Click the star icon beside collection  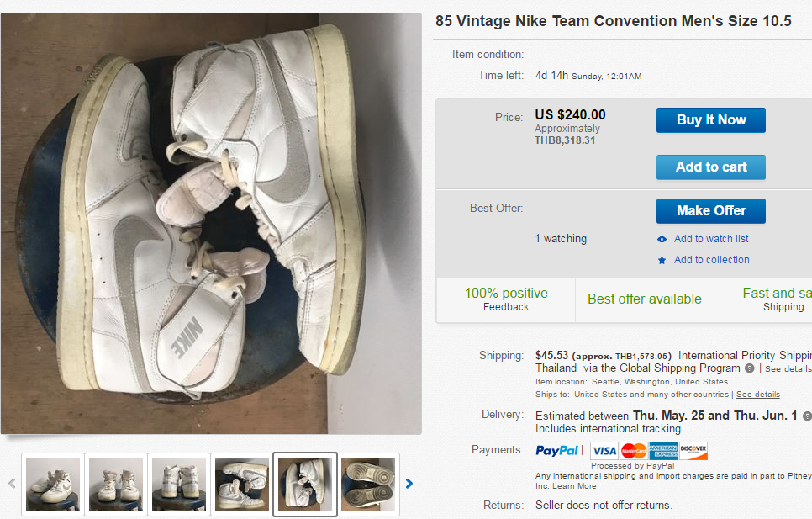(x=662, y=260)
